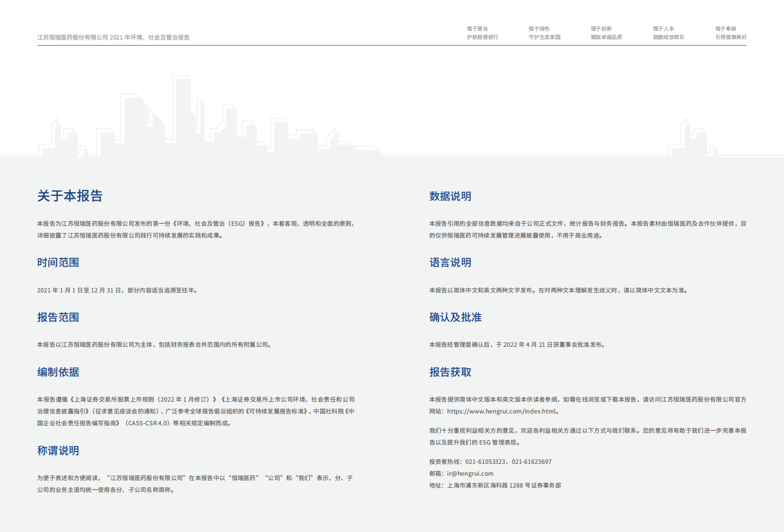Open the 恒于人本 鼓励绽放精彩 header tab

pyautogui.click(x=668, y=33)
